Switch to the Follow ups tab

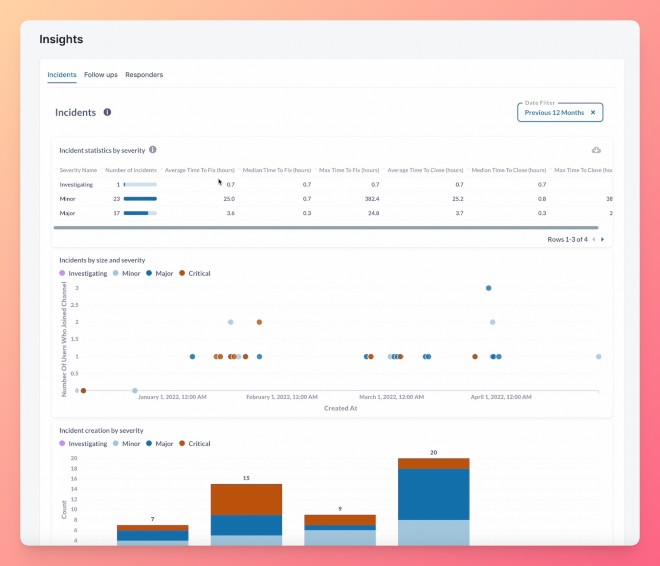[101, 74]
